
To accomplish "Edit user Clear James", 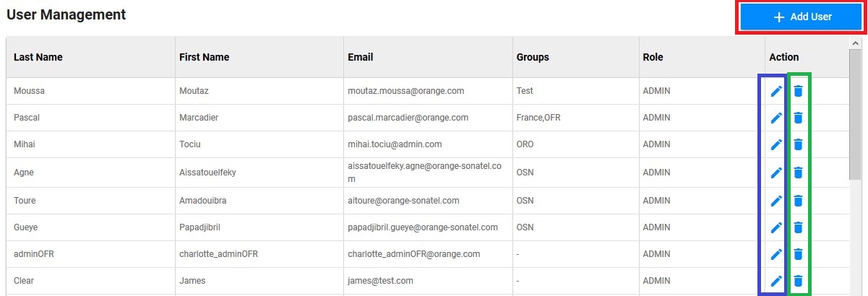I will pyautogui.click(x=776, y=281).
